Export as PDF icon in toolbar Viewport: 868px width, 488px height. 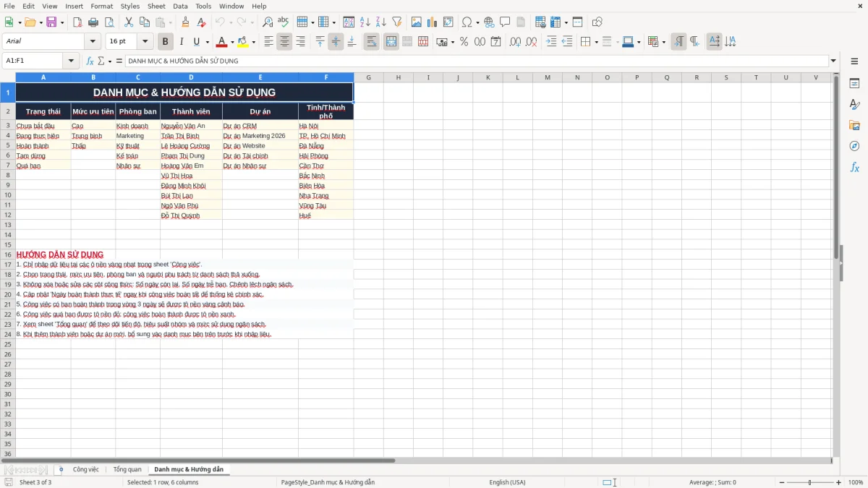(77, 22)
